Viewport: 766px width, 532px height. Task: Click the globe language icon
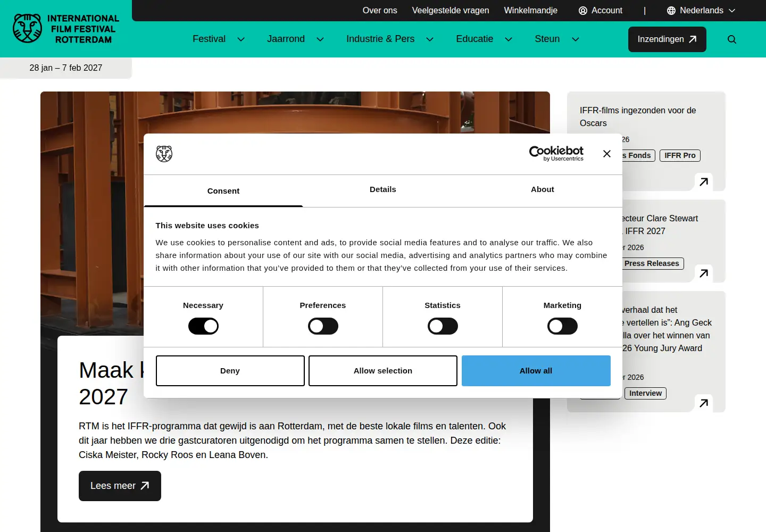[x=671, y=11]
